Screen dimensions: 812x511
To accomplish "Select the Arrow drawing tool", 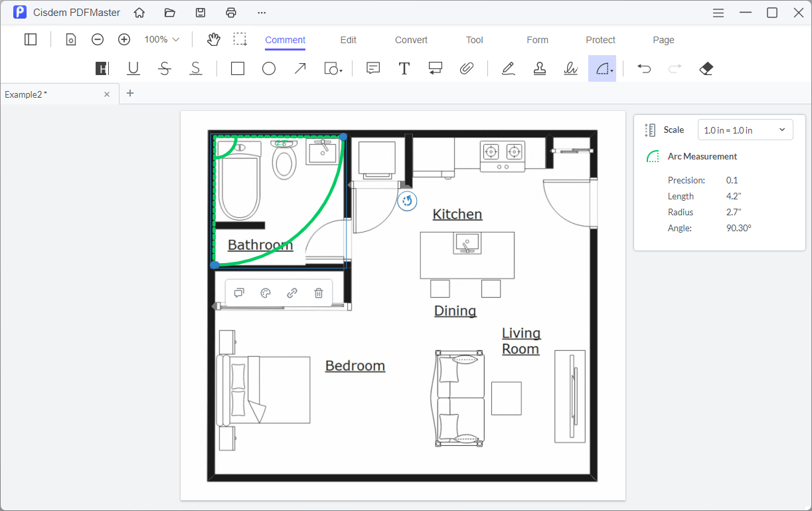I will [300, 68].
